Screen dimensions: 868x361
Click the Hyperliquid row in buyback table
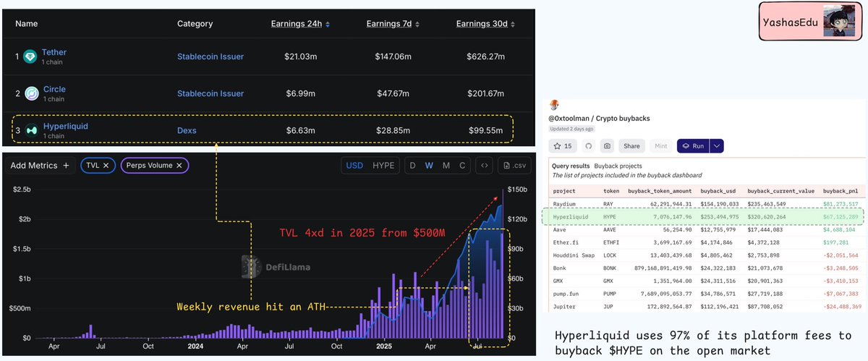pos(702,216)
